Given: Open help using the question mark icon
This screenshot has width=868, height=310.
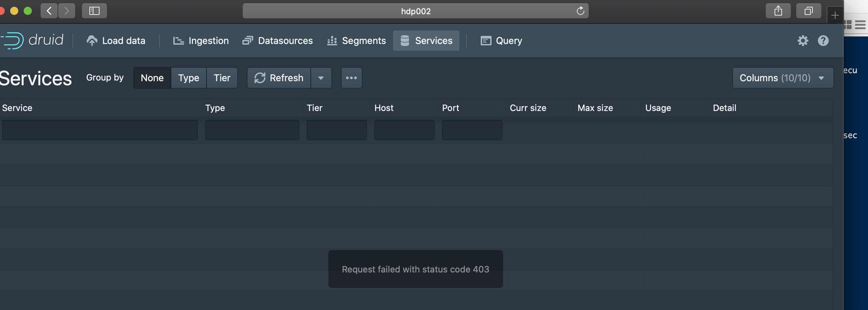Looking at the screenshot, I should [823, 41].
